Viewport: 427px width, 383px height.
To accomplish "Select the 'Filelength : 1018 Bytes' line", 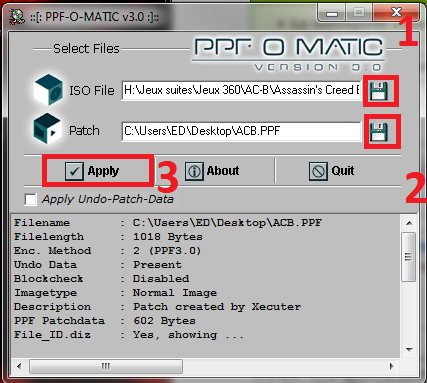I will point(108,237).
